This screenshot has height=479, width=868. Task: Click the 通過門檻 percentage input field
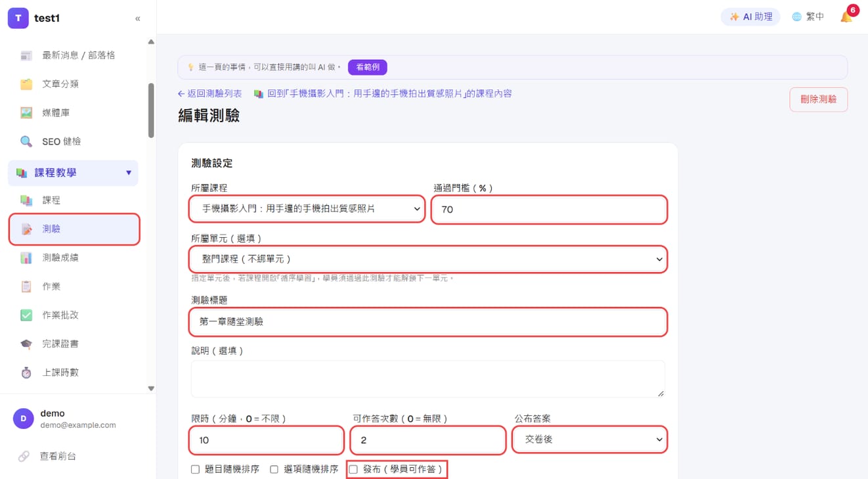550,210
